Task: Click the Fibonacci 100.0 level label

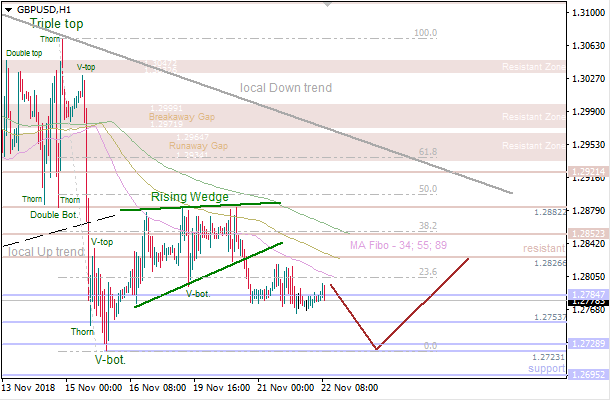Action: coord(426,33)
